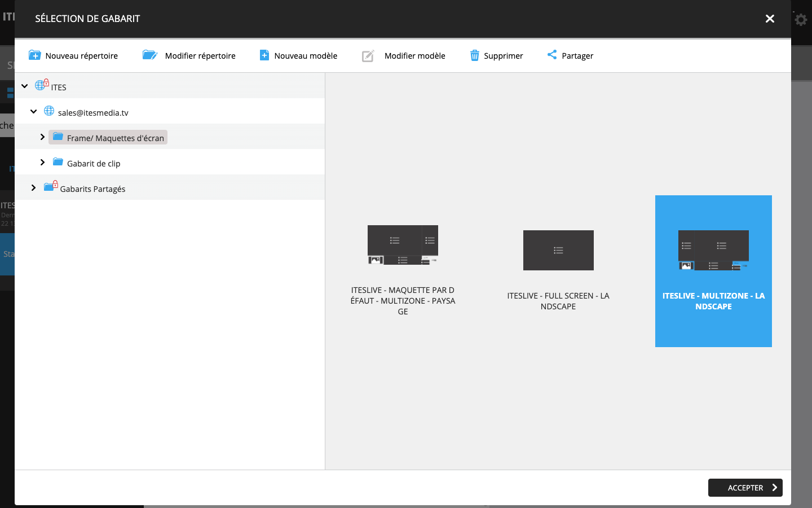The height and width of the screenshot is (508, 812).
Task: Click the Frame/ Maquettes d'écran folder icon
Action: [58, 137]
